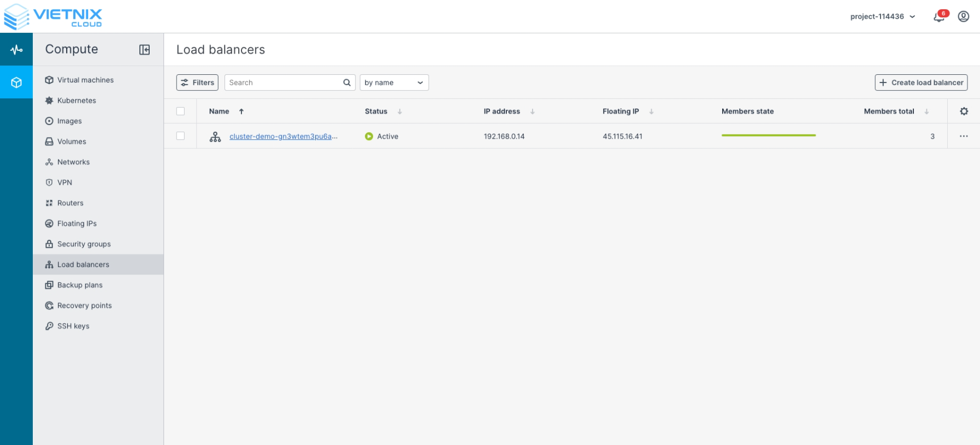The width and height of the screenshot is (980, 445).
Task: Open SSH keys section
Action: click(x=98, y=326)
